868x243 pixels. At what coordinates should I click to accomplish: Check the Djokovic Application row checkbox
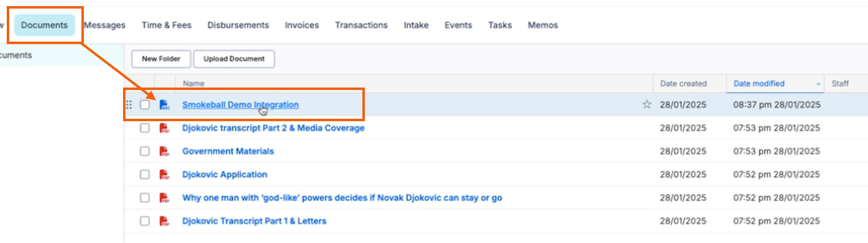(144, 174)
